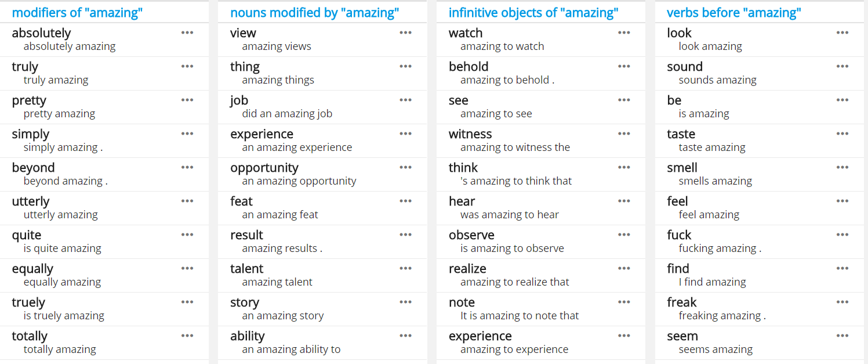Show options for the "experience" infinitive row
Image resolution: width=868 pixels, height=364 pixels.
coord(624,336)
